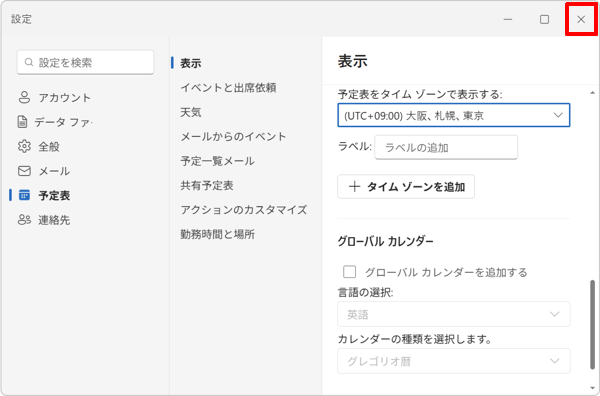This screenshot has height=396, width=600.
Task: Close the 設定 window
Action: click(x=581, y=19)
